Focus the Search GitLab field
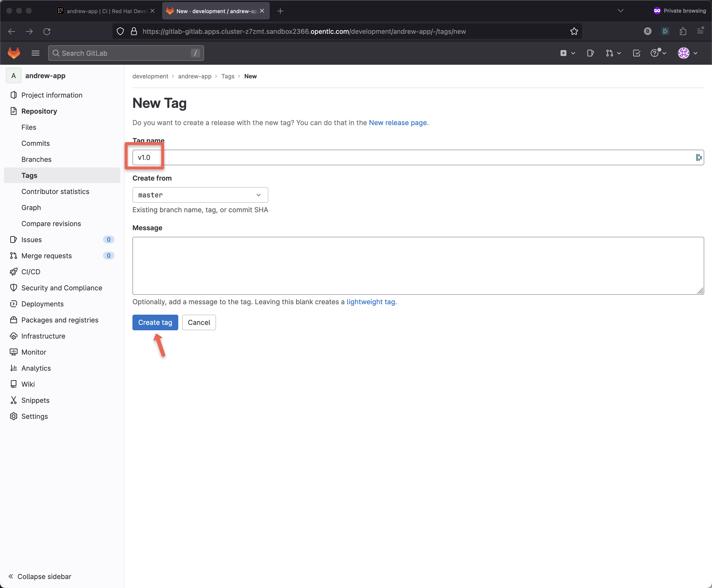 pos(126,53)
